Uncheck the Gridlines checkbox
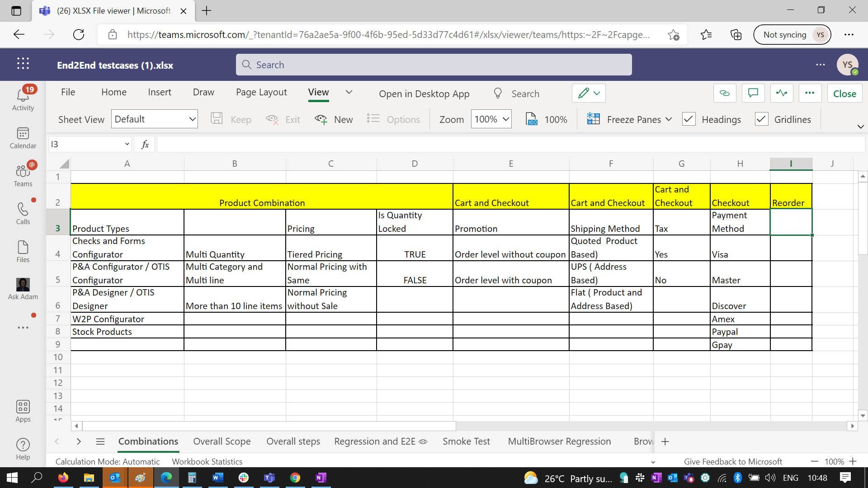The image size is (868, 488). click(761, 119)
